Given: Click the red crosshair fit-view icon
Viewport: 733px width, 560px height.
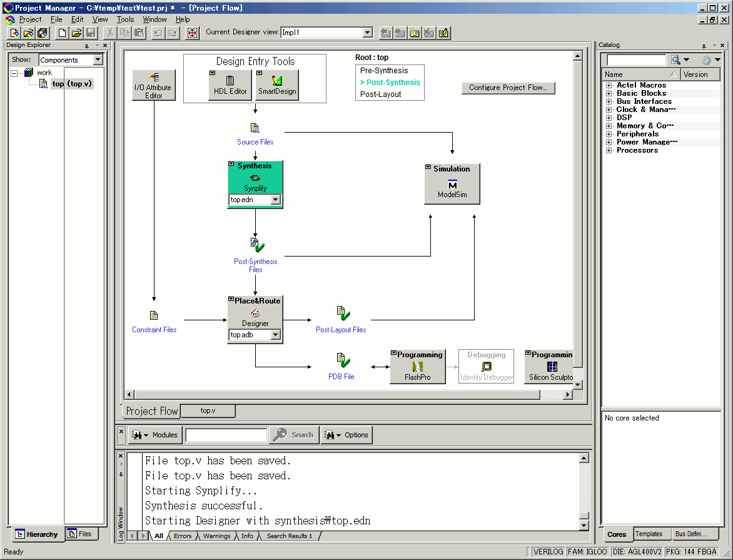Looking at the screenshot, I should pyautogui.click(x=192, y=33).
